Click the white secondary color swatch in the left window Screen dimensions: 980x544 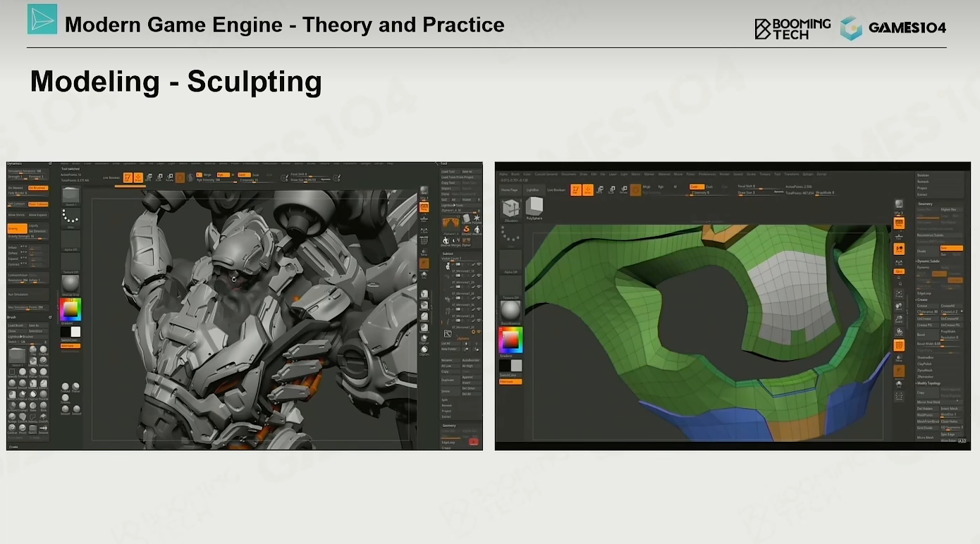[x=75, y=331]
